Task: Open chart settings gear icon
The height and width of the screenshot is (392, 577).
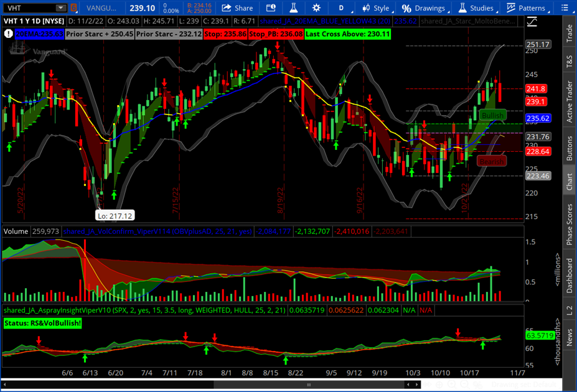Action: click(x=316, y=8)
